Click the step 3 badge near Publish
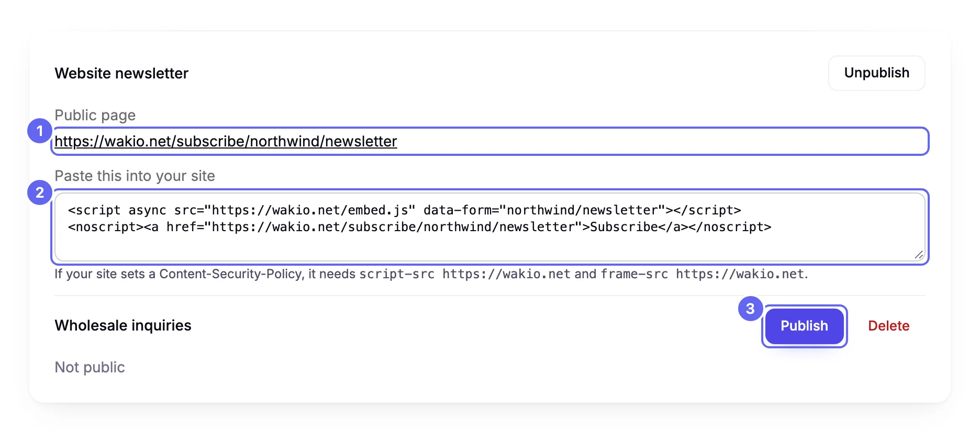The image size is (980, 432). click(x=750, y=309)
